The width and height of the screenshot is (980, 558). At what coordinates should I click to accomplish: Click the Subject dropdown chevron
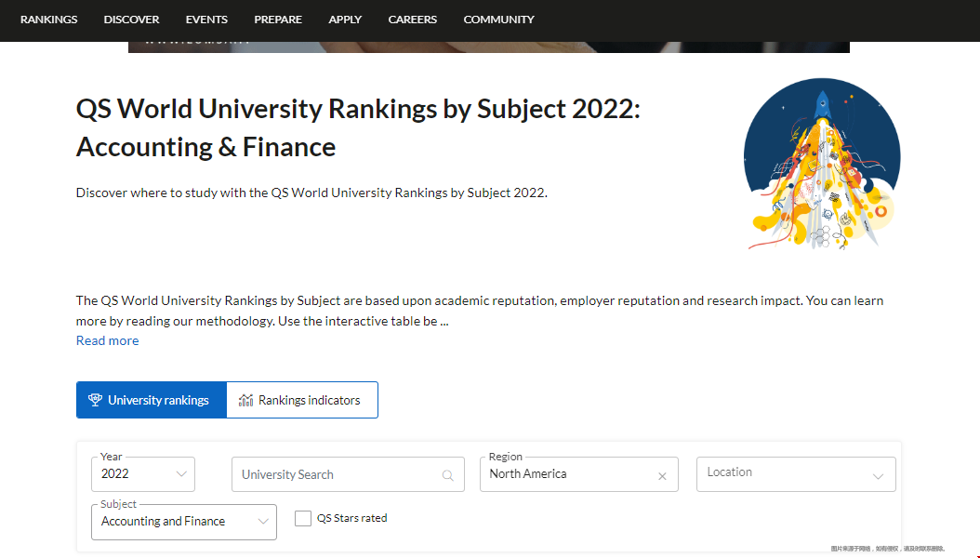coord(263,521)
